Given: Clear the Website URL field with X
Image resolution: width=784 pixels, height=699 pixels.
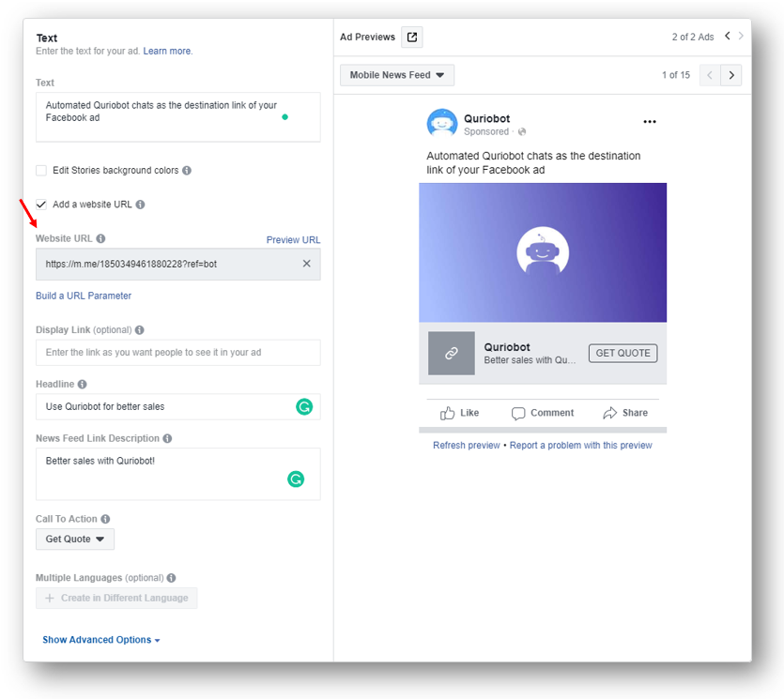Looking at the screenshot, I should (x=306, y=264).
